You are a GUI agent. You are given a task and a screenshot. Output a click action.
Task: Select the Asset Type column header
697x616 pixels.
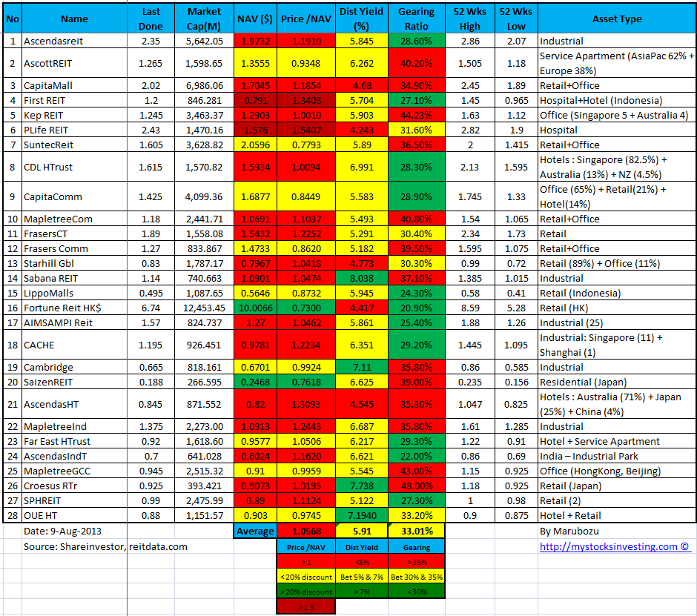coord(616,19)
